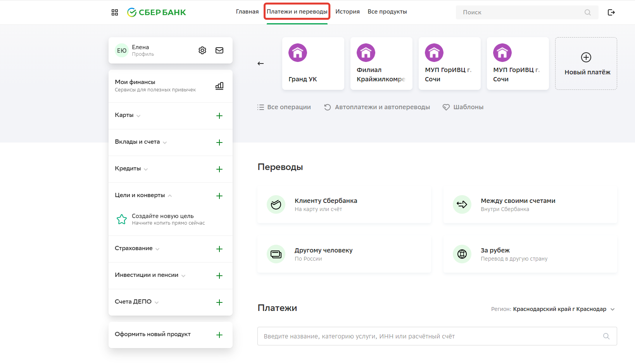This screenshot has height=364, width=635.
Task: Click the Другому человеку card icon
Action: (x=276, y=254)
